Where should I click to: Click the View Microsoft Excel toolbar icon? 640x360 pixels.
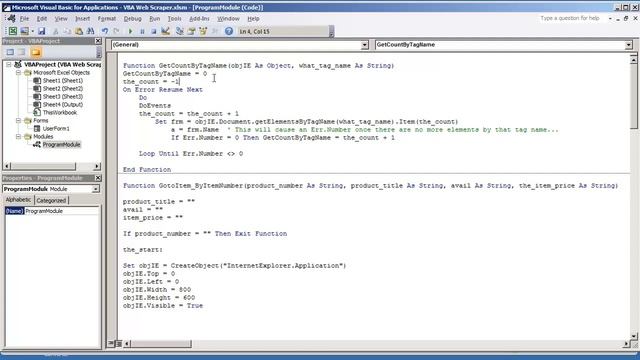pyautogui.click(x=13, y=31)
